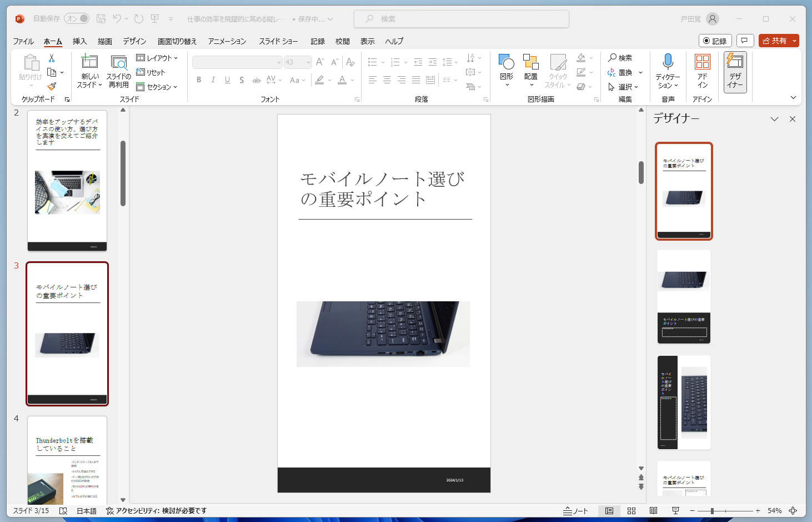The width and height of the screenshot is (812, 522).
Task: Click the 検索 find button in editing group
Action: tap(620, 58)
